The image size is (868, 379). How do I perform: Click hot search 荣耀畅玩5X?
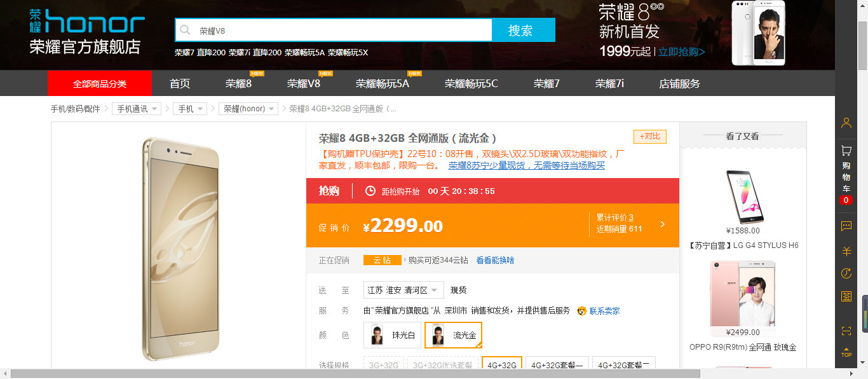pyautogui.click(x=348, y=53)
